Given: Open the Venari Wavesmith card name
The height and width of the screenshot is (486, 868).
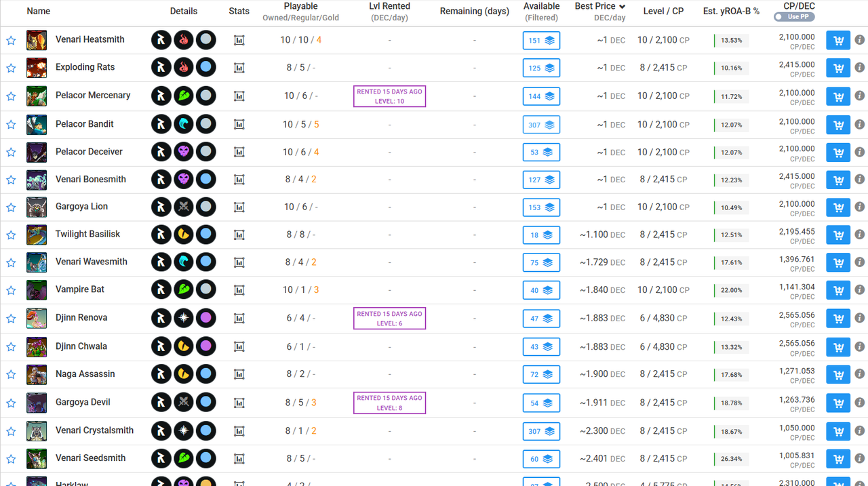Looking at the screenshot, I should pyautogui.click(x=92, y=262).
